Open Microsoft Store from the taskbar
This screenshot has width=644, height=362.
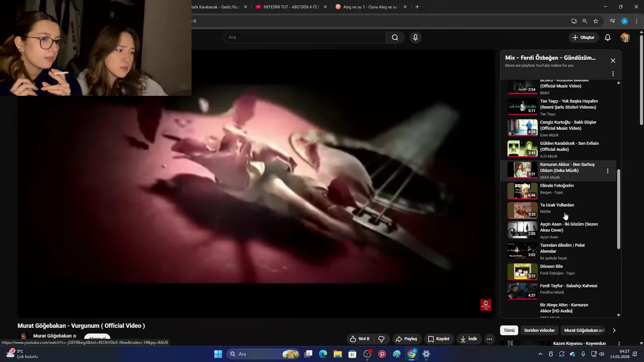pyautogui.click(x=353, y=354)
